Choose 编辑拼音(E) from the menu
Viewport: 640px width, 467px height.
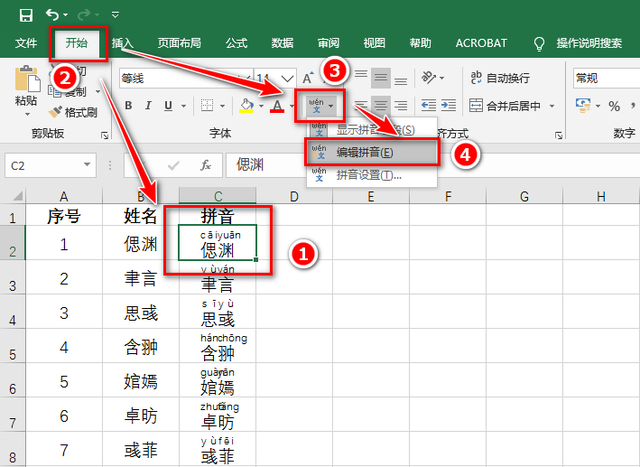tap(371, 152)
